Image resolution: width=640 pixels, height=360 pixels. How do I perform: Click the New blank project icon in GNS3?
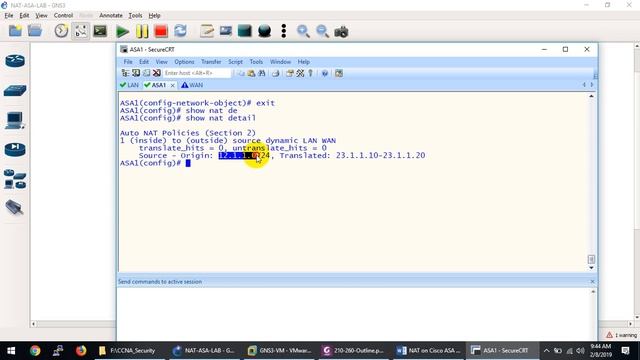pyautogui.click(x=15, y=31)
